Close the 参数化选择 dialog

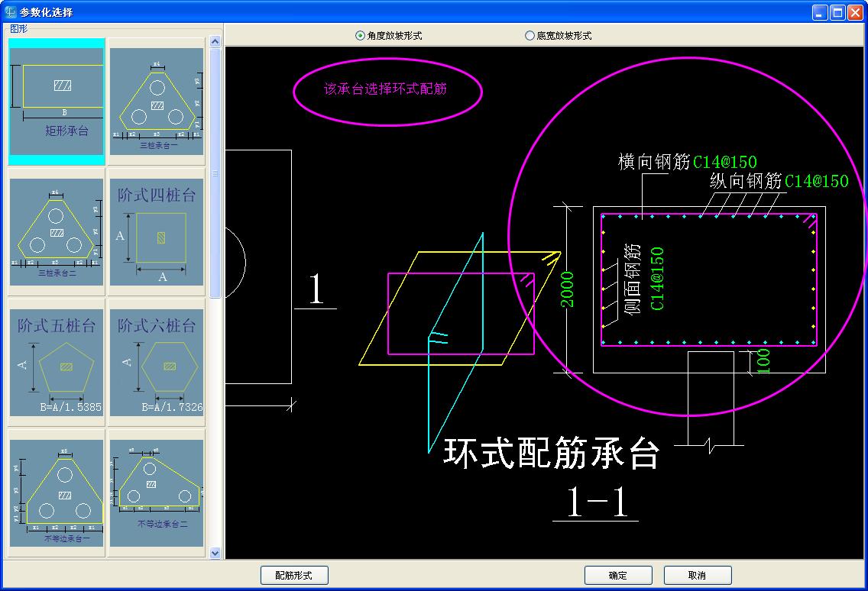coord(856,12)
